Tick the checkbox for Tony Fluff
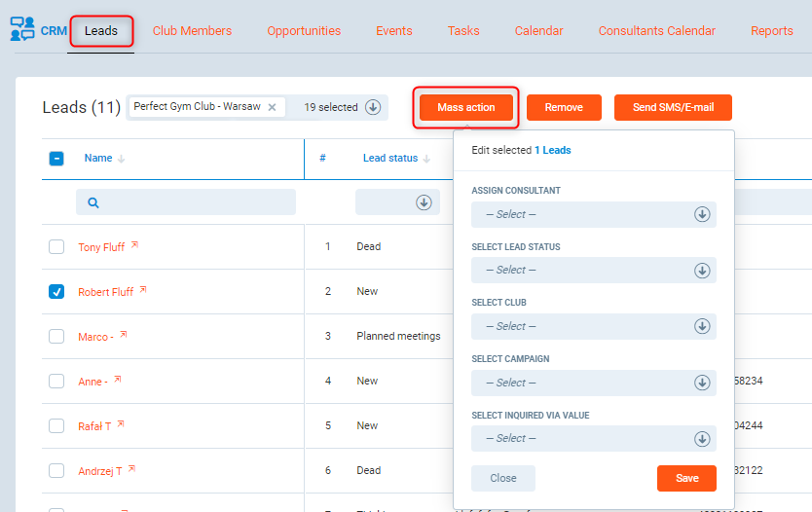This screenshot has height=512, width=812. click(56, 247)
